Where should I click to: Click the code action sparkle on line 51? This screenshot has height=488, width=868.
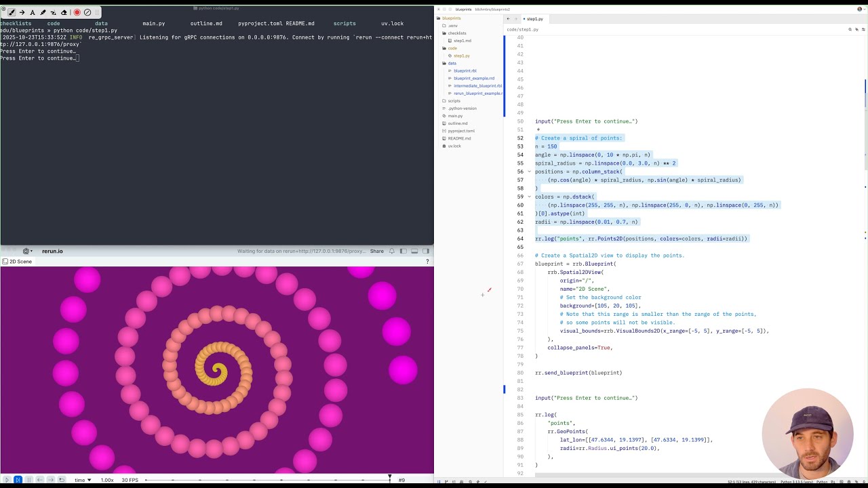538,129
